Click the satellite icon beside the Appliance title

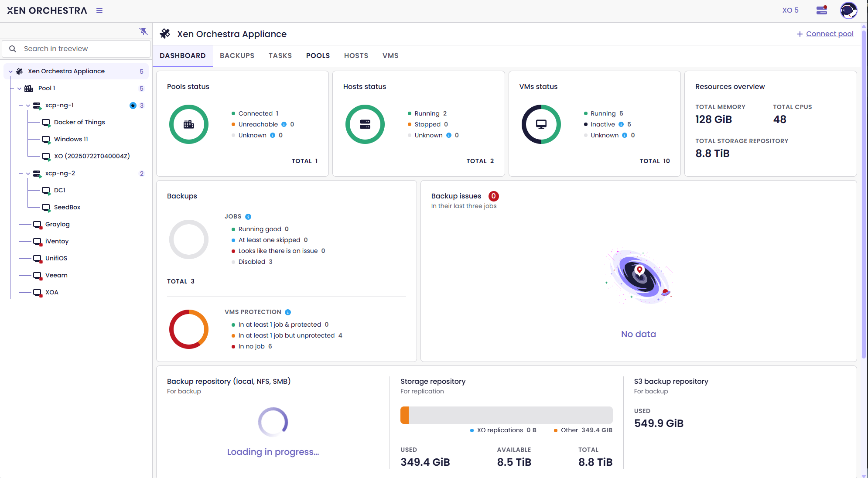tap(165, 34)
